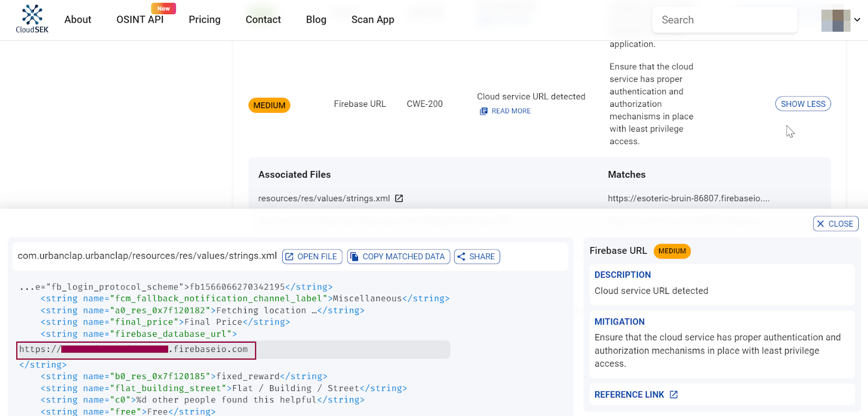This screenshot has width=868, height=416.
Task: Click the X icon on Close
Action: coord(821,224)
